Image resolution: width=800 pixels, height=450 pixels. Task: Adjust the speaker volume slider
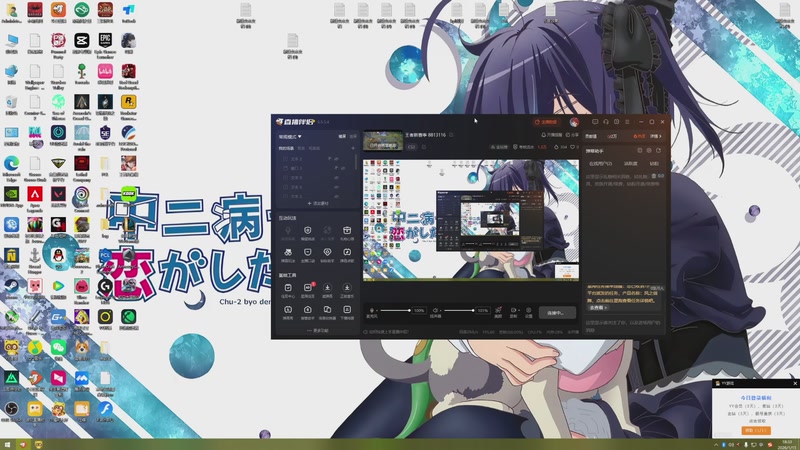459,310
